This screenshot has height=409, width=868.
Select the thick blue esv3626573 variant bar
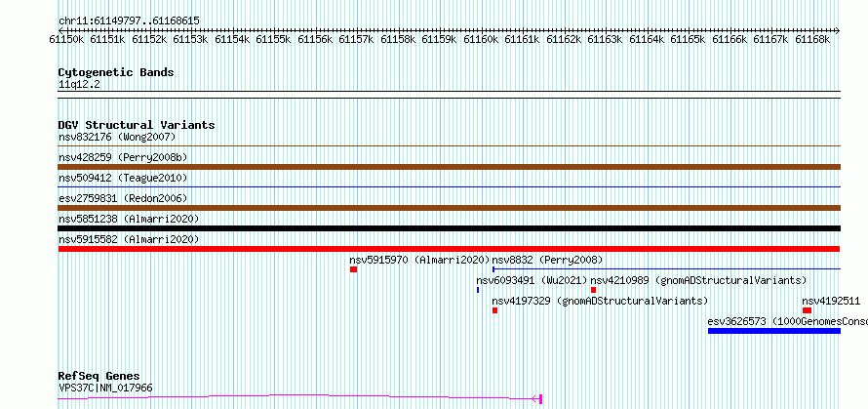point(774,331)
